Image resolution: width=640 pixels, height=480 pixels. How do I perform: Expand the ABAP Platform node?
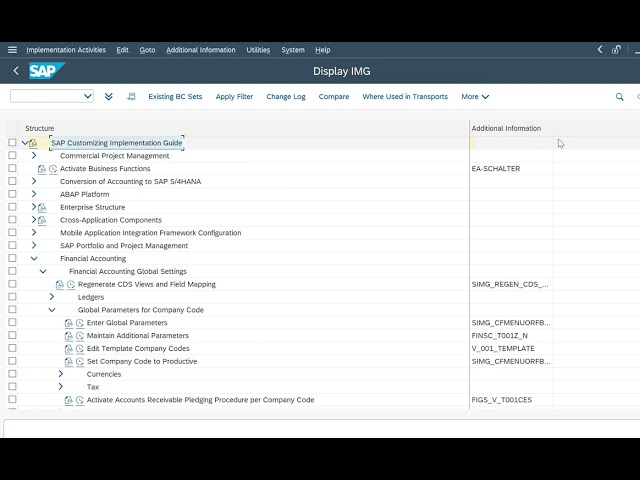click(34, 194)
